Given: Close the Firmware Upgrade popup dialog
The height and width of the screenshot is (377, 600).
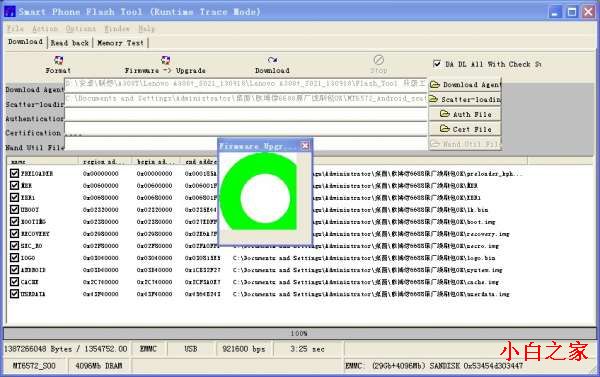Looking at the screenshot, I should (305, 145).
